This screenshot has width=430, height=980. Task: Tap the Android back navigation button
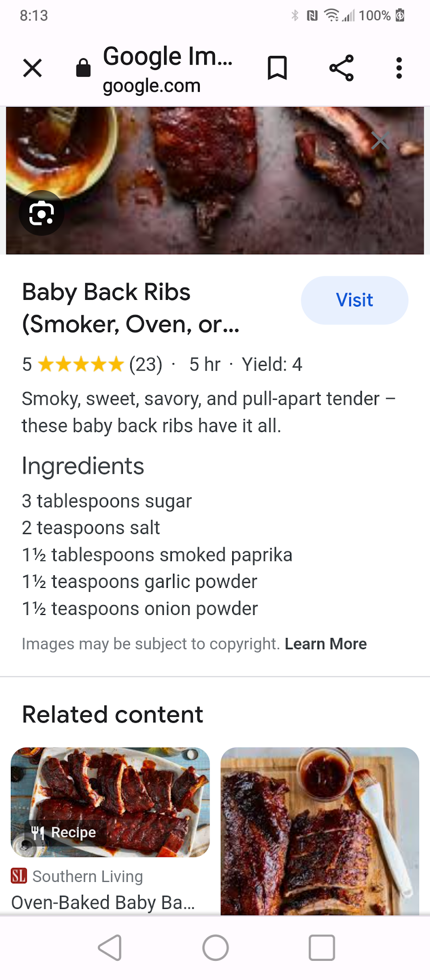[110, 948]
